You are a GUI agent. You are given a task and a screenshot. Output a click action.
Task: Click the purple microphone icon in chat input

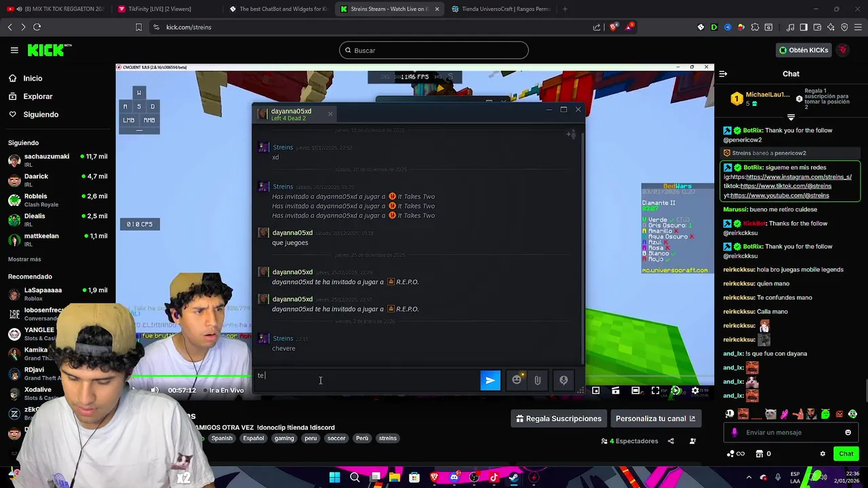734,432
